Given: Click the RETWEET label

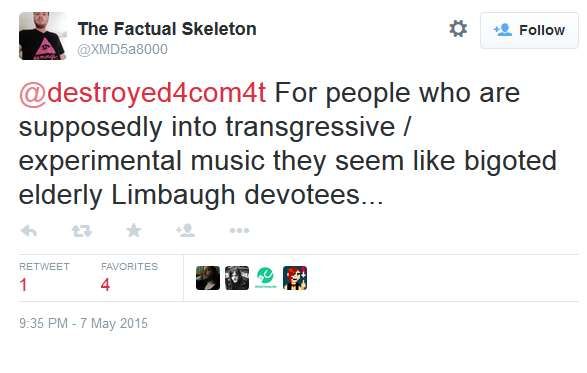Looking at the screenshot, I should (44, 267).
